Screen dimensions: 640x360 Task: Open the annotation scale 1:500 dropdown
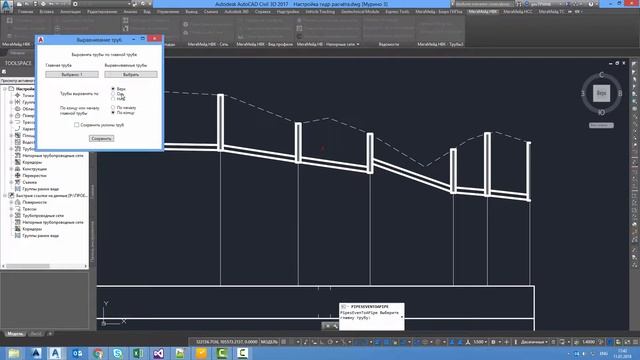(x=480, y=342)
